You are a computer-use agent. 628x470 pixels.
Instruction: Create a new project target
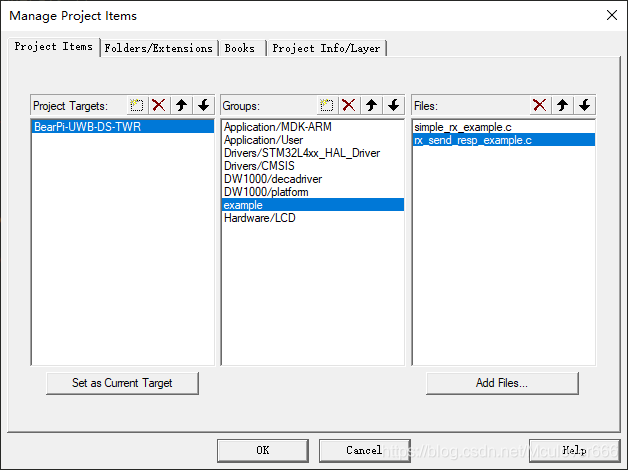pyautogui.click(x=137, y=105)
